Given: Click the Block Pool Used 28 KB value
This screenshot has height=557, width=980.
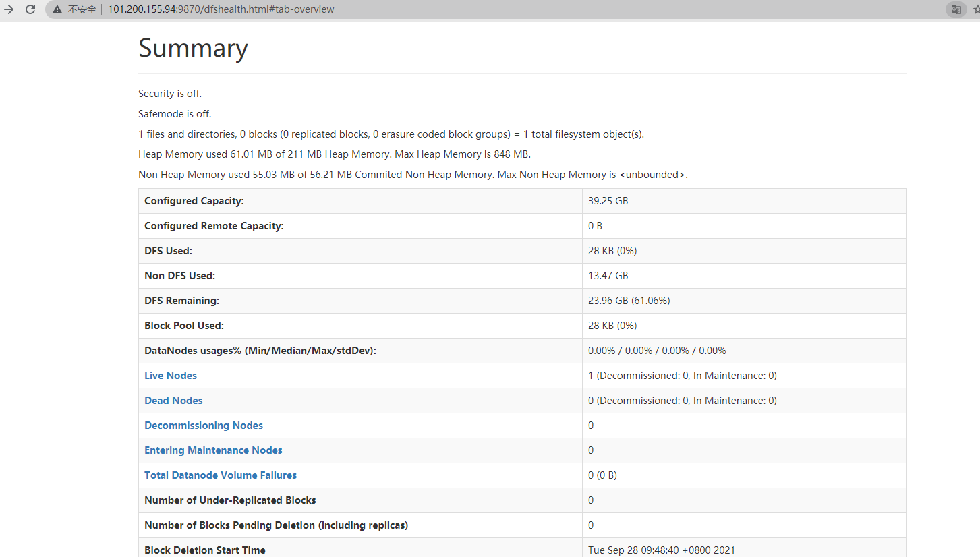Looking at the screenshot, I should pos(612,326).
